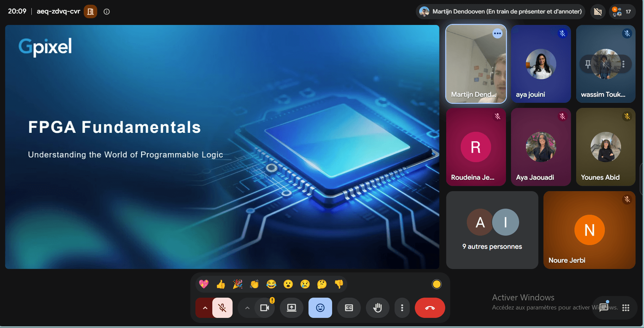644x328 pixels.
Task: Raise your hand
Action: point(378,308)
